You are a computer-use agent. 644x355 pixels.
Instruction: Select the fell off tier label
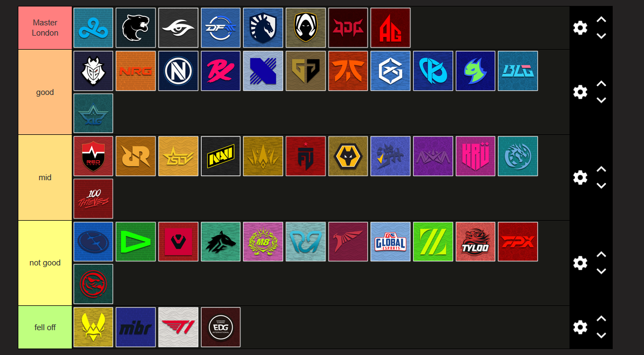point(45,327)
